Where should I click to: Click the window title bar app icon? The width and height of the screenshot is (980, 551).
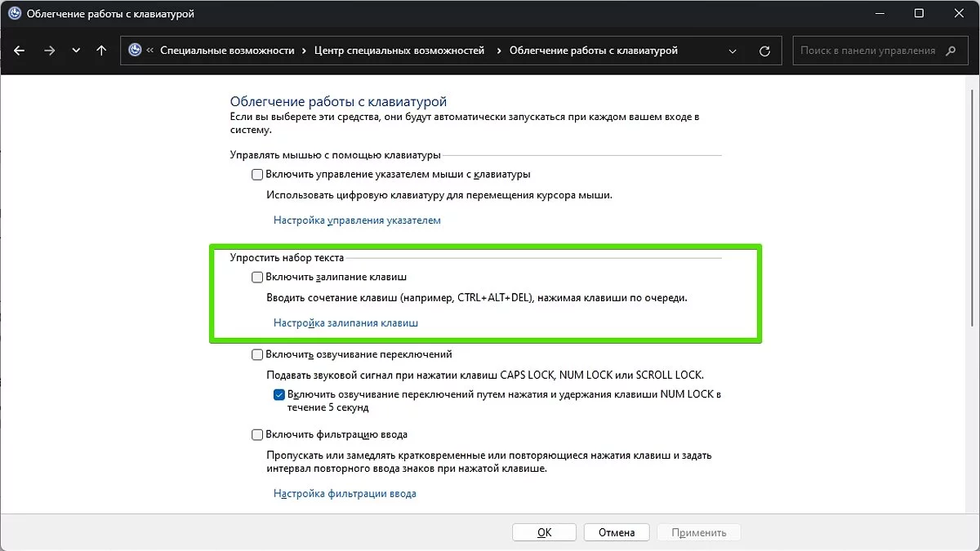click(x=15, y=14)
